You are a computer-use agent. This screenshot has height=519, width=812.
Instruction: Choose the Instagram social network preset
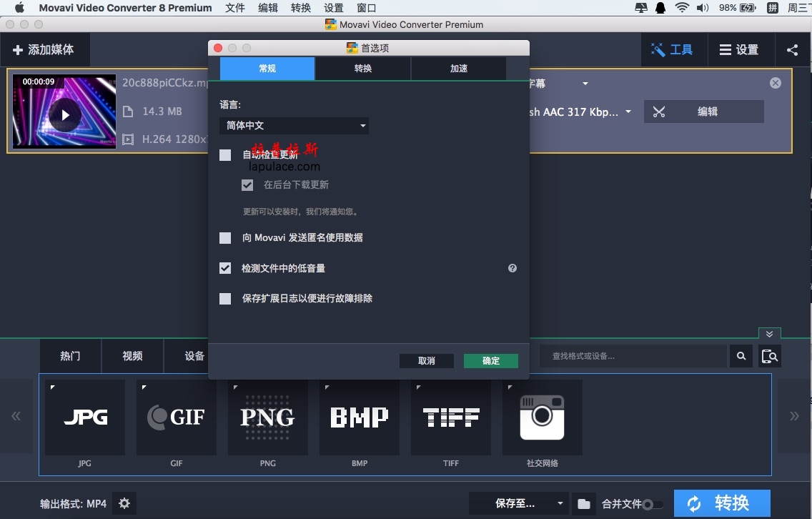[x=542, y=417]
